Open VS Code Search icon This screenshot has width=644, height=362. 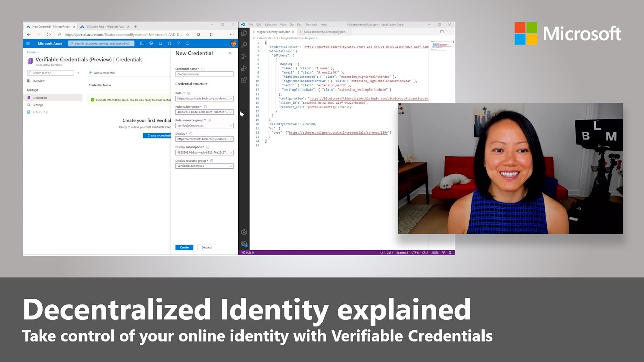244,45
